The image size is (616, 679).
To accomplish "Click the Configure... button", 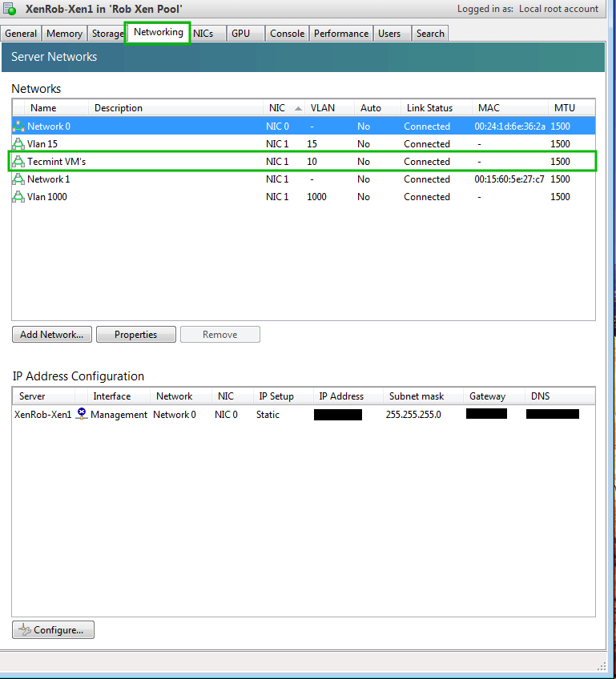I will (x=53, y=630).
